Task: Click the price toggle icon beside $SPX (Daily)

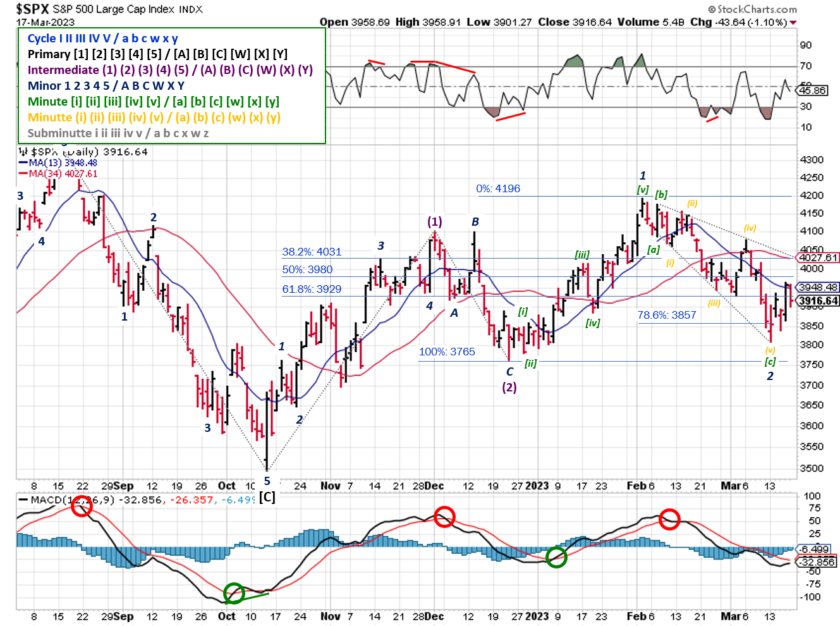Action: (23, 151)
